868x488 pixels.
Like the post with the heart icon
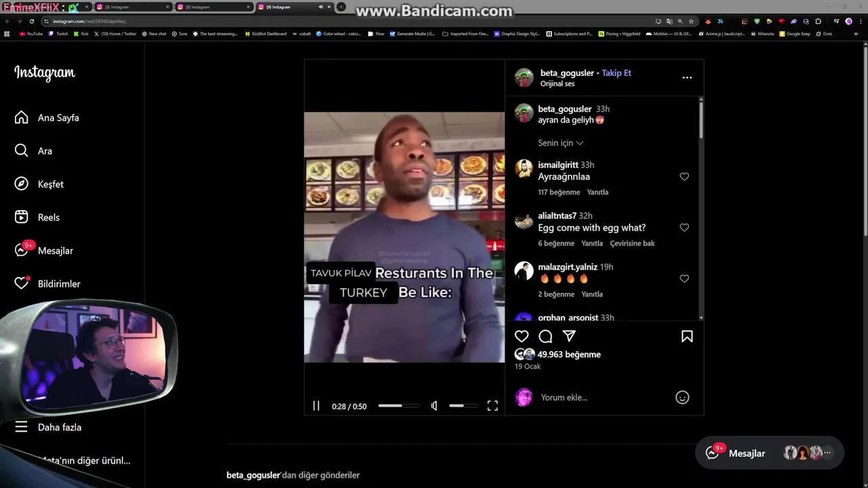point(521,336)
